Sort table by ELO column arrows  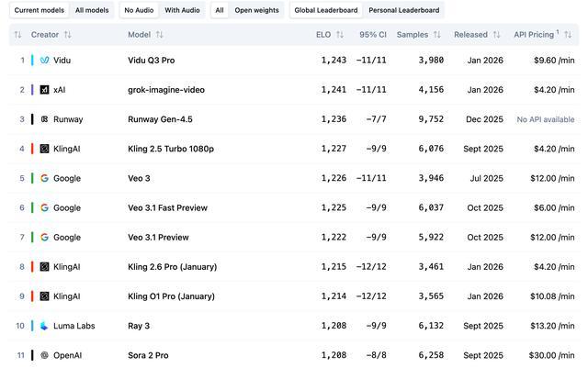coord(340,35)
